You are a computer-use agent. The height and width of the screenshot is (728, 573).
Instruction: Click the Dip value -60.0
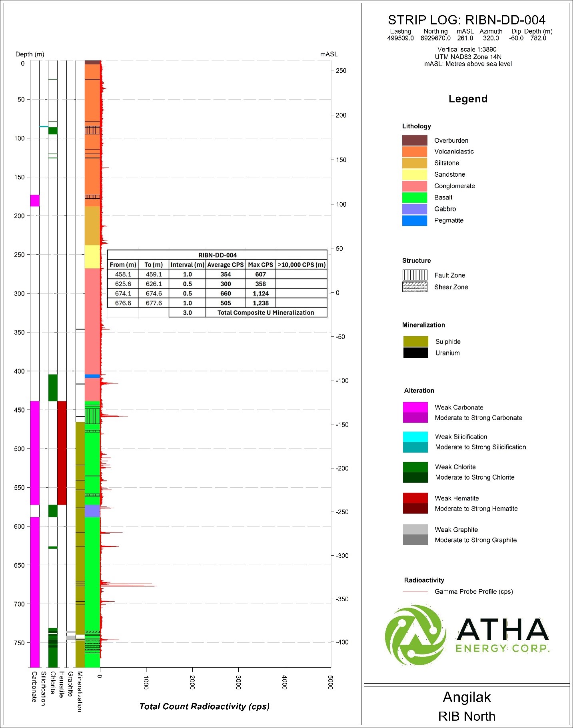click(x=516, y=38)
